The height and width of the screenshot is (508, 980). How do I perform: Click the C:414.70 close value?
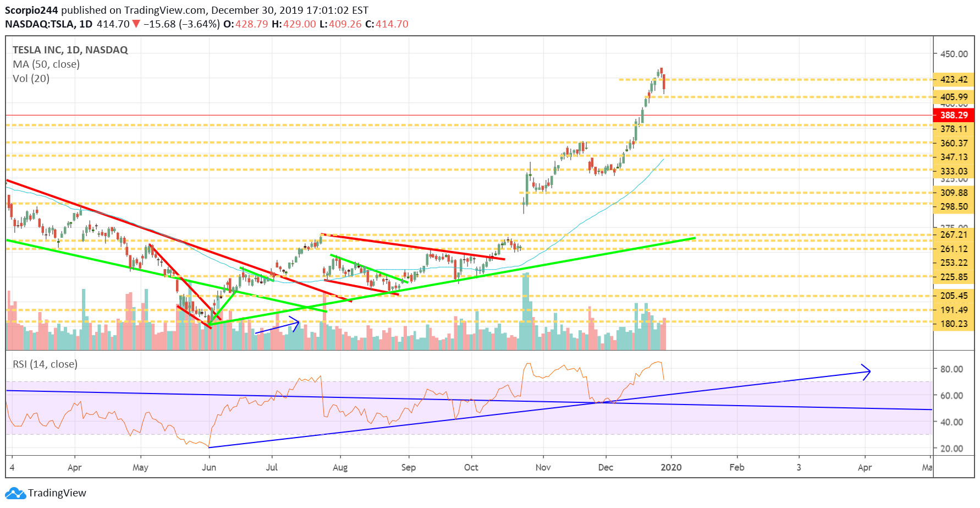tap(387, 24)
